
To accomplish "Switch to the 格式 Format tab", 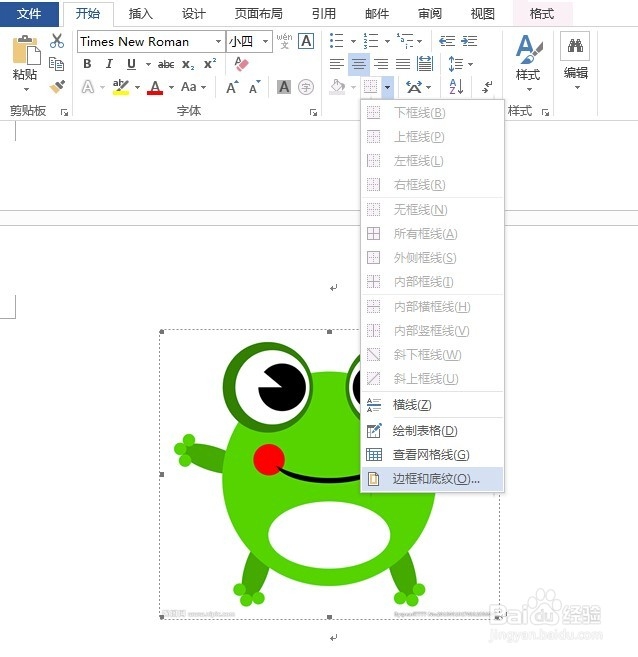I will coord(542,14).
